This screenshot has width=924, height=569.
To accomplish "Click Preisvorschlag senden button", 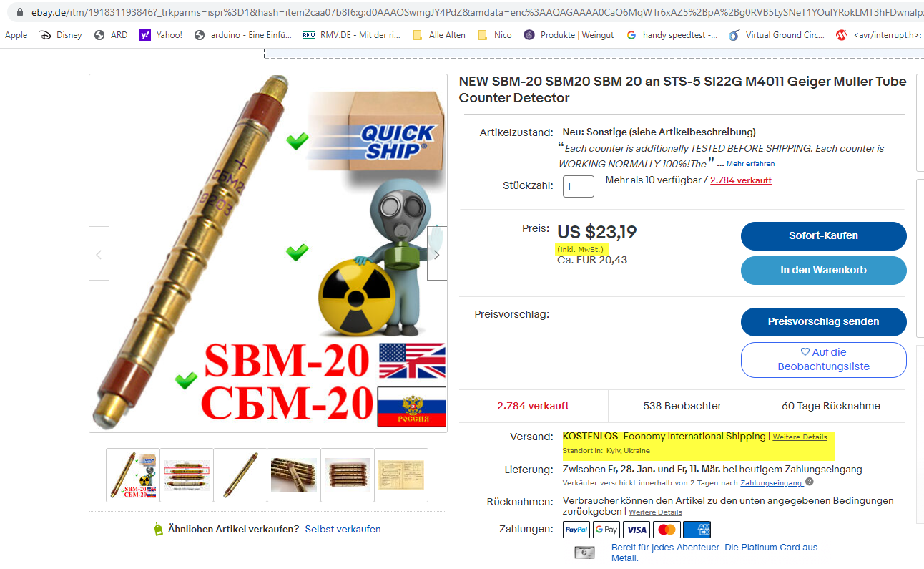I will (823, 321).
